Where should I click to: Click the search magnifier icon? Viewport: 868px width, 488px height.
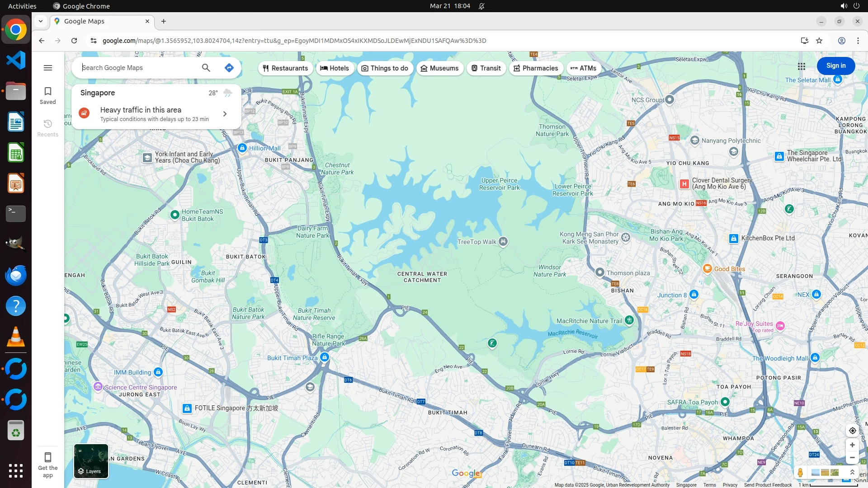(206, 68)
